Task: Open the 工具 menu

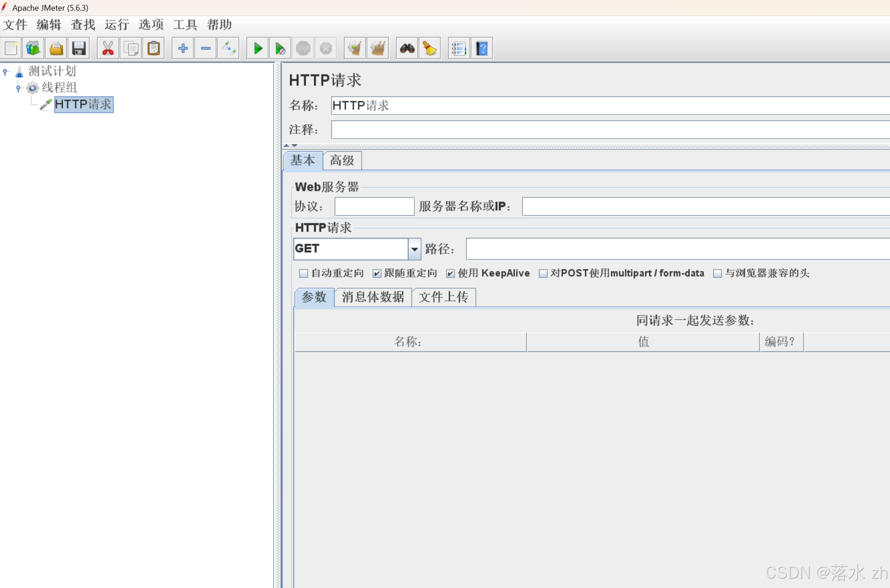Action: [185, 24]
